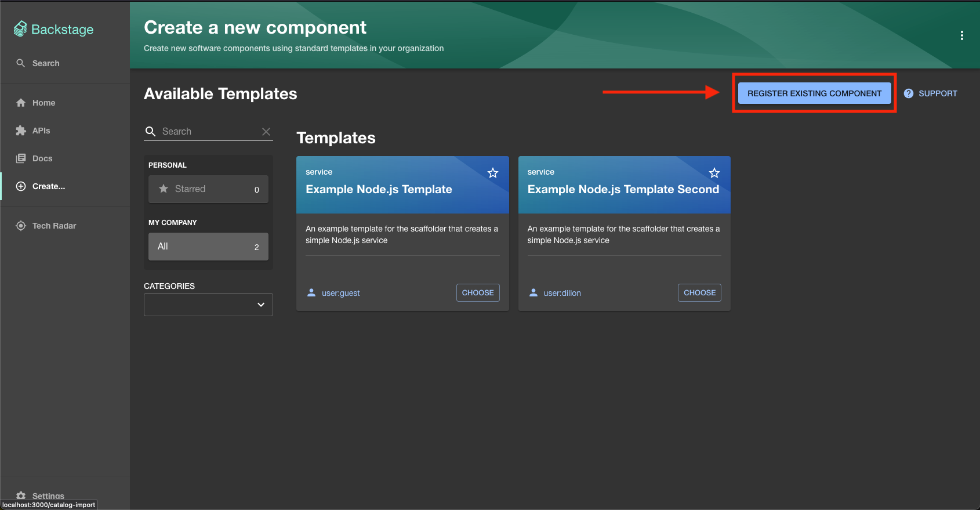980x510 pixels.
Task: Open user:guest owner link
Action: click(x=341, y=293)
